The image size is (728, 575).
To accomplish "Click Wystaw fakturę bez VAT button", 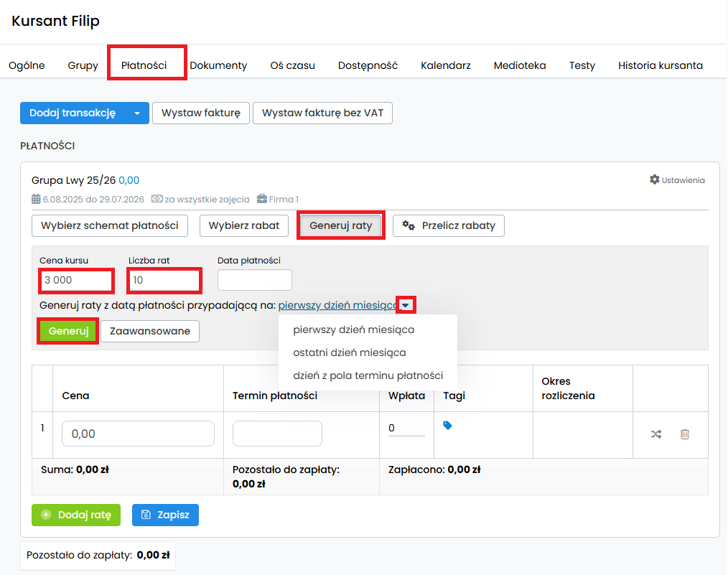I will (322, 113).
